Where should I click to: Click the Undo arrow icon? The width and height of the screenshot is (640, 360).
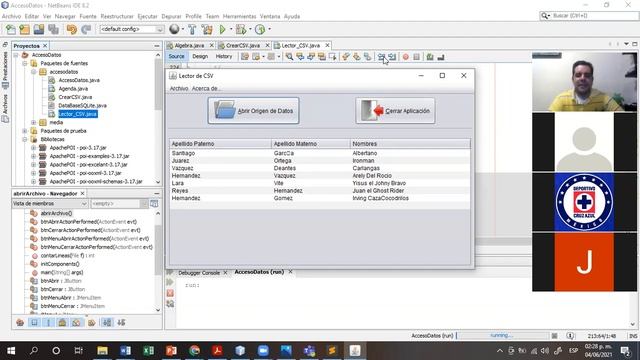72,29
